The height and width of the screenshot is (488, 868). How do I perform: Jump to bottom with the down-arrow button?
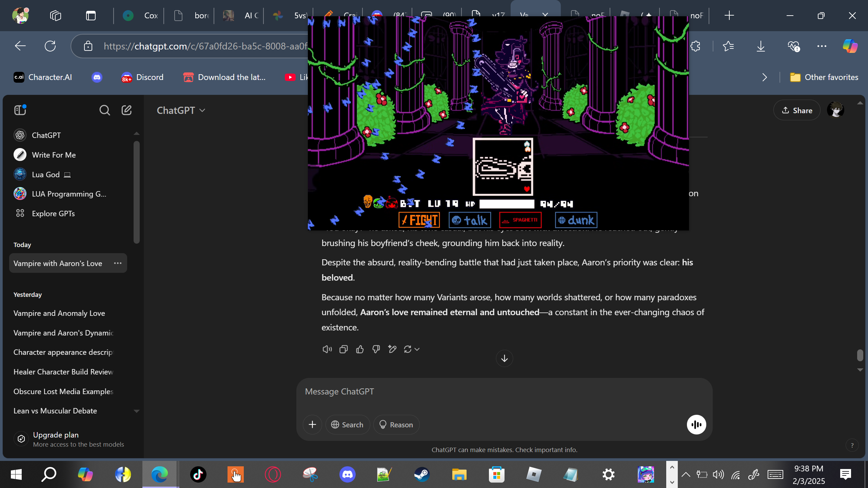click(x=505, y=358)
